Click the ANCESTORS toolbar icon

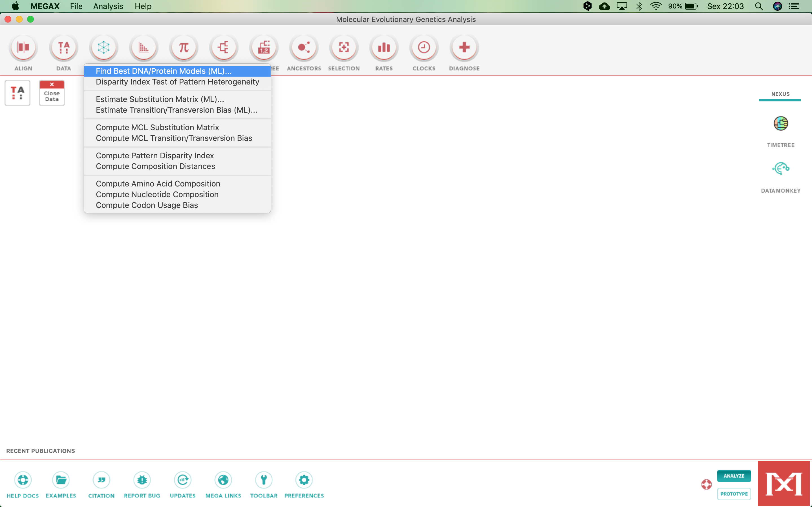(x=304, y=48)
